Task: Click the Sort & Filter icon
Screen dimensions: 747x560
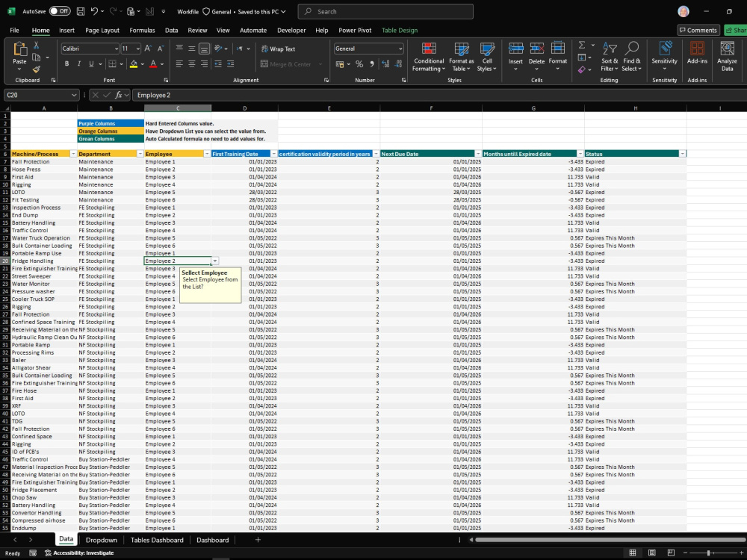Action: [610, 57]
